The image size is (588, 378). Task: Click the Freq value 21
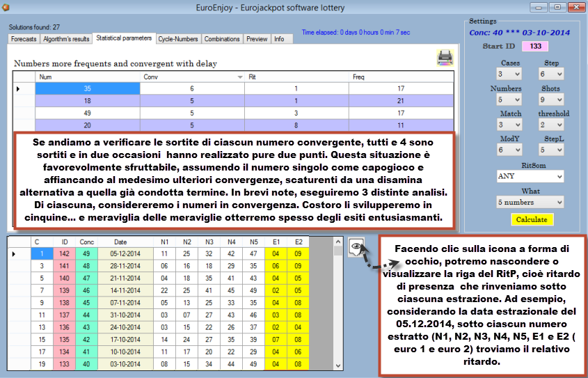click(x=401, y=100)
